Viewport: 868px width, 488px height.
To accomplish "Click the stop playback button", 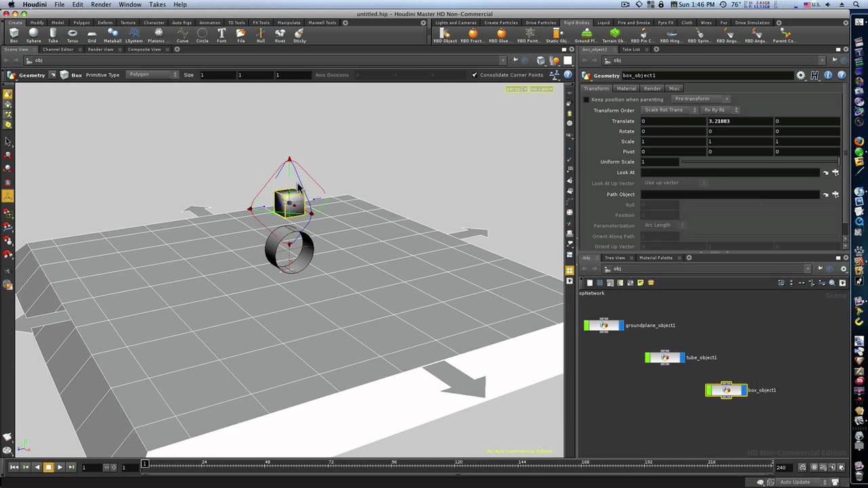I will 48,467.
